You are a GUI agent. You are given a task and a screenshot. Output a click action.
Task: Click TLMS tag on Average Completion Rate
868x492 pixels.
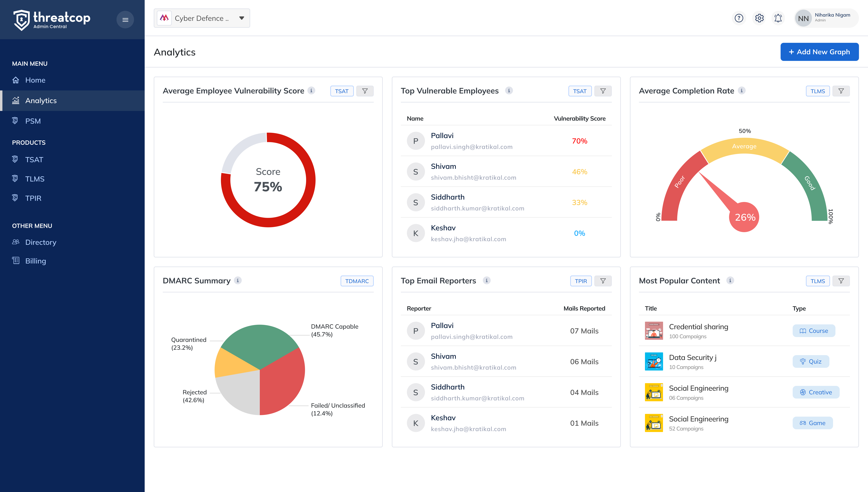click(818, 91)
